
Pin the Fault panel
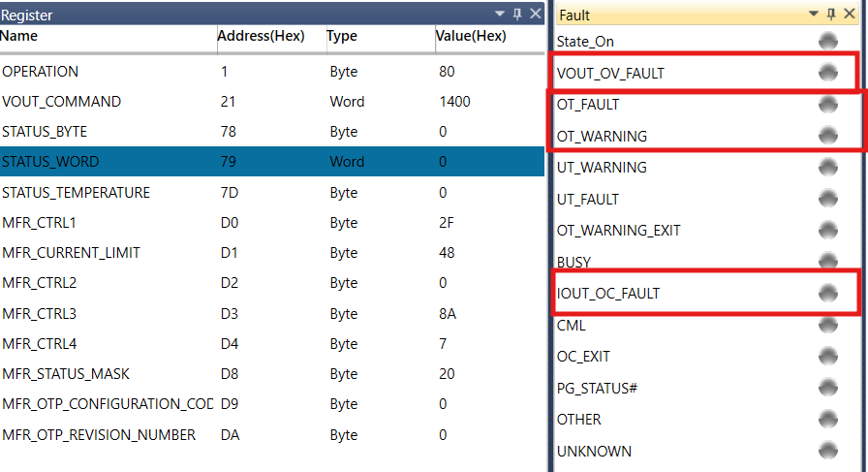coord(831,14)
